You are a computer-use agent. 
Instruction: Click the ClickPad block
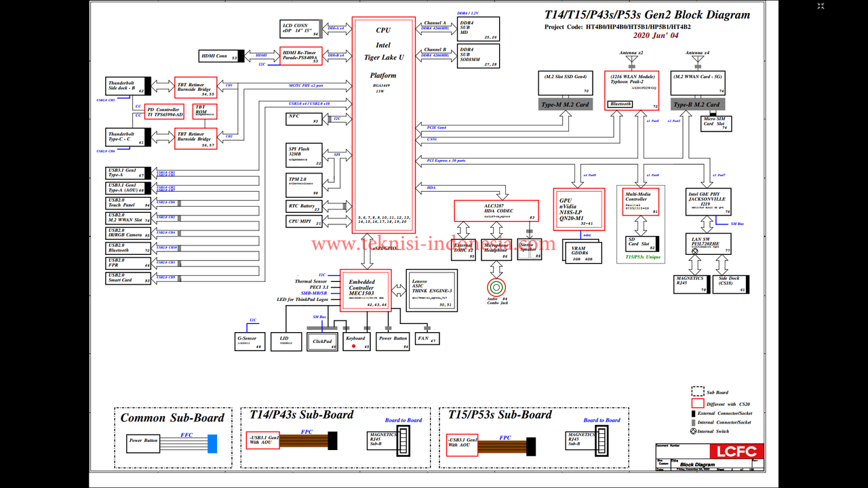coord(323,342)
